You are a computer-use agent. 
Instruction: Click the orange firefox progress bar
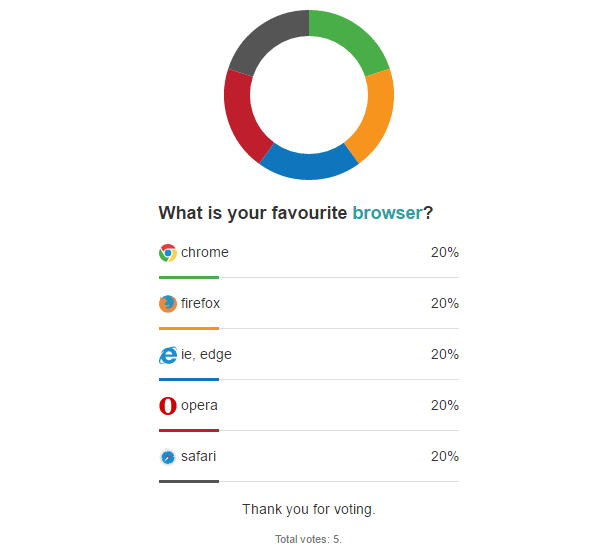coord(189,328)
